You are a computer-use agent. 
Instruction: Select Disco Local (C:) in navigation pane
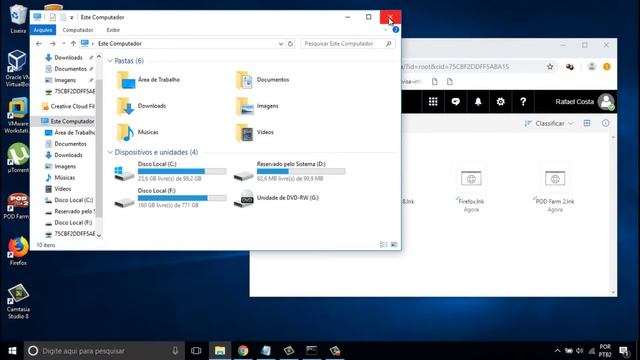pyautogui.click(x=69, y=200)
